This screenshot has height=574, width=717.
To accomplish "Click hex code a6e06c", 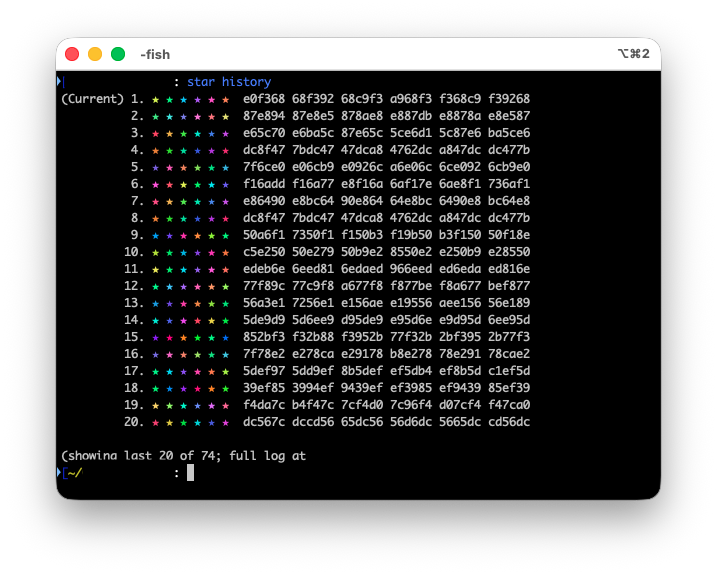I will click(411, 166).
